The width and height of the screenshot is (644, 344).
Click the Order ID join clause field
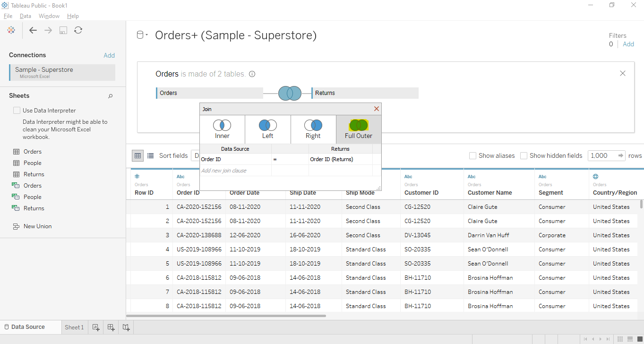[235, 159]
